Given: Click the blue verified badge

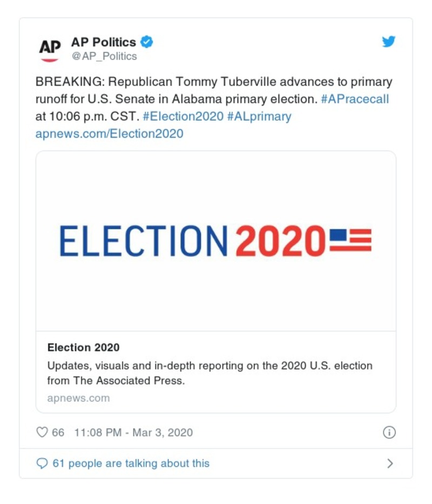Looking at the screenshot, I should (x=147, y=42).
